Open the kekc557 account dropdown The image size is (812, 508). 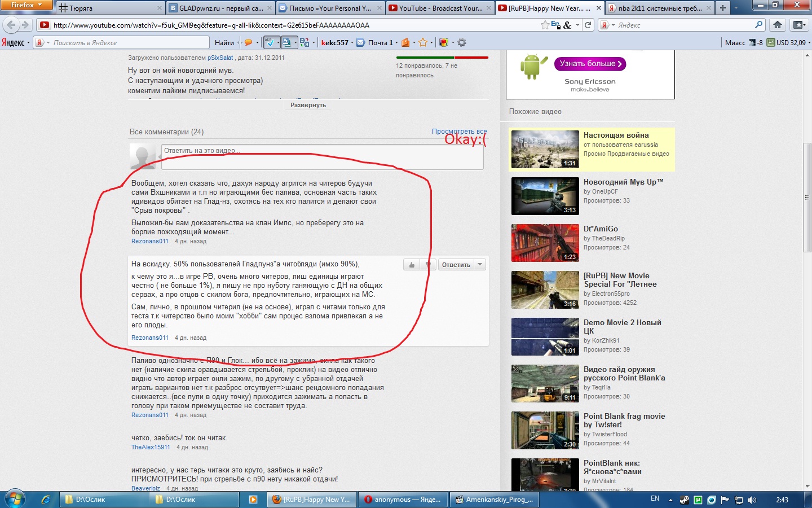click(x=337, y=43)
